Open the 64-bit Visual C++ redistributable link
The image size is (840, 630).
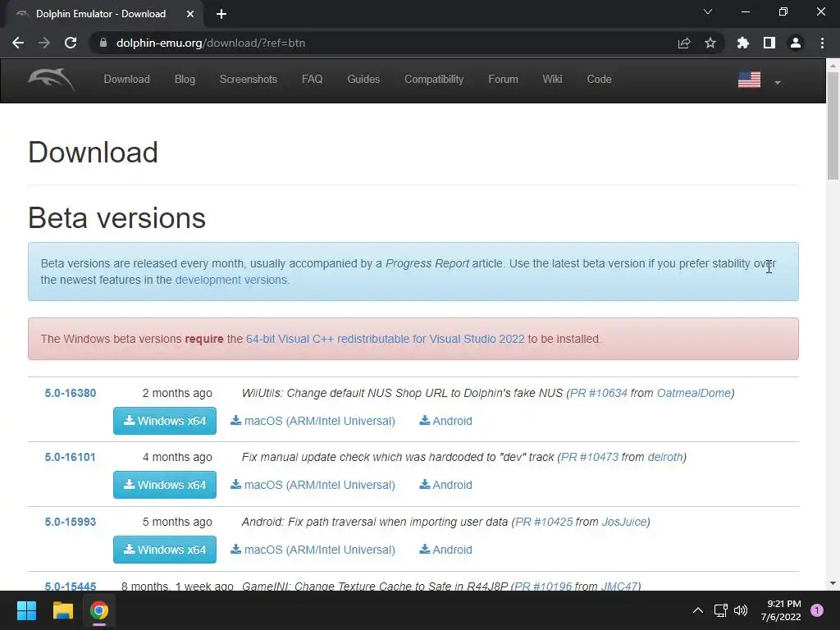(386, 339)
